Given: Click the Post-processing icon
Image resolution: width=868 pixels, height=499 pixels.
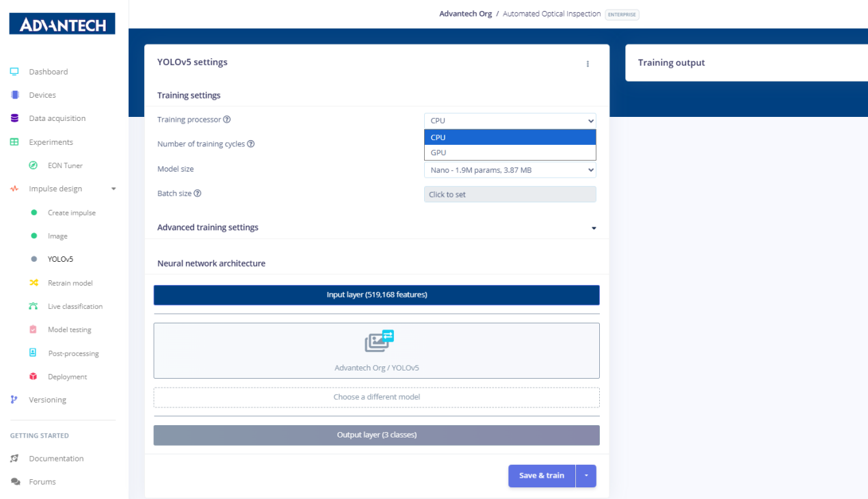Looking at the screenshot, I should pyautogui.click(x=34, y=353).
